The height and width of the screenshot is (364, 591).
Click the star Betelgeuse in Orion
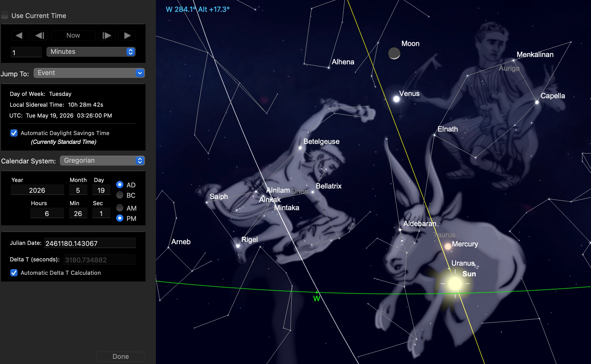[300, 148]
